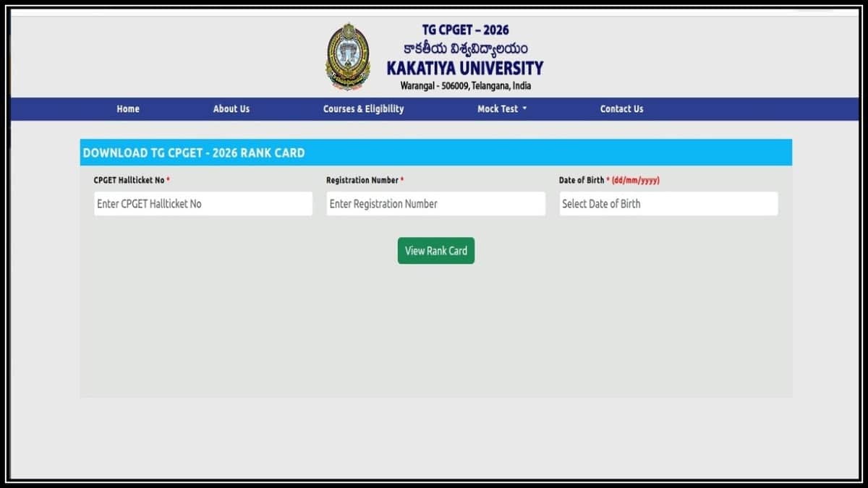Click the 'Registration Number' label
This screenshot has width=868, height=488.
point(362,180)
